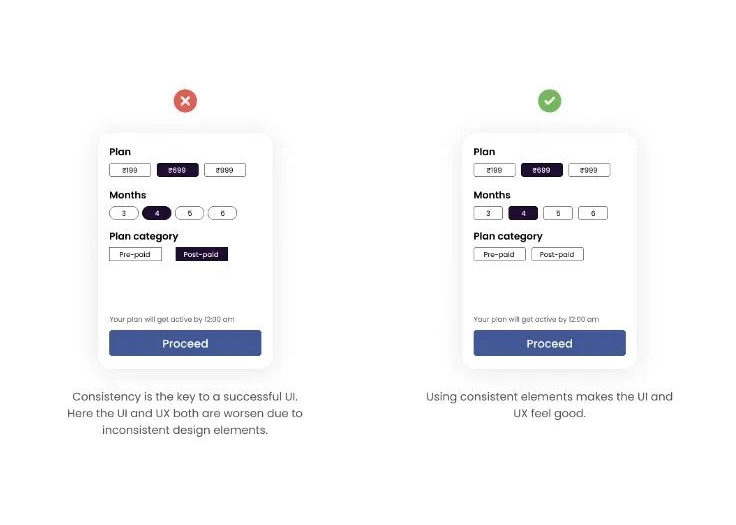
Task: Click Proceed button in the right card
Action: coord(550,343)
